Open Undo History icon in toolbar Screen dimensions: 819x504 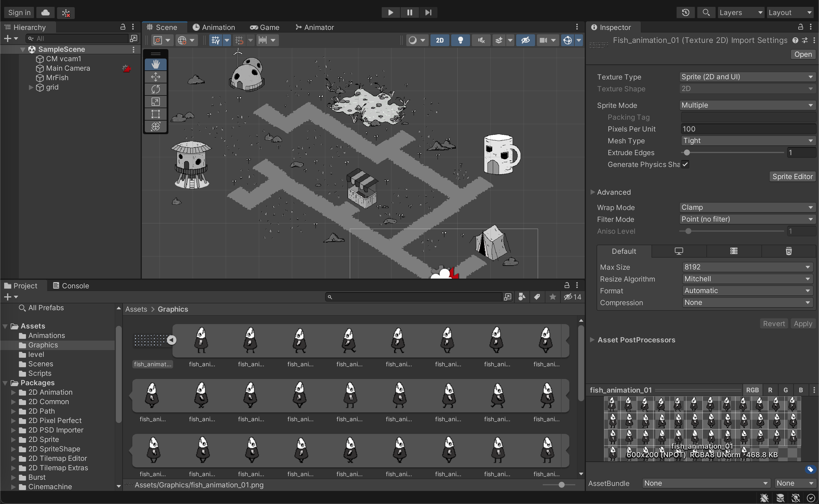tap(685, 12)
